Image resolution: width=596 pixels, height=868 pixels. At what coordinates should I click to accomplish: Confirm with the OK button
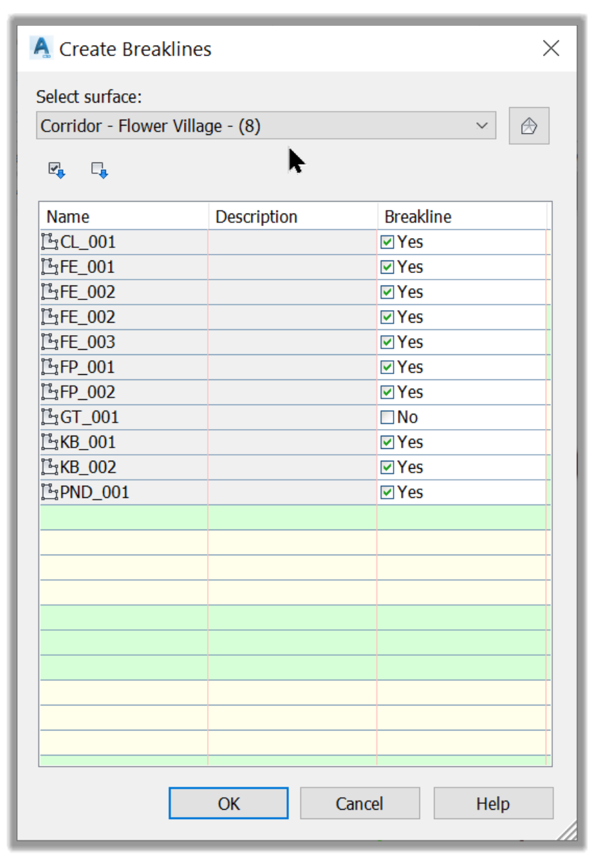229,803
